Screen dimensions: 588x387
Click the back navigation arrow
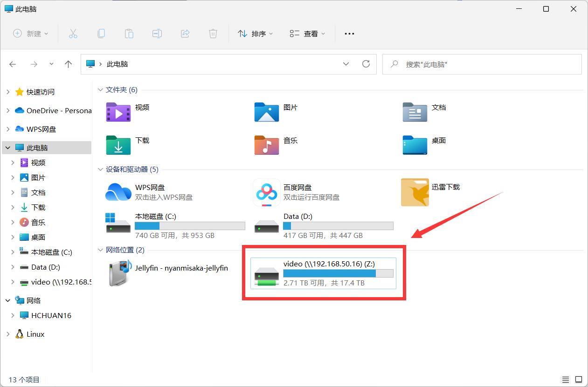point(13,64)
